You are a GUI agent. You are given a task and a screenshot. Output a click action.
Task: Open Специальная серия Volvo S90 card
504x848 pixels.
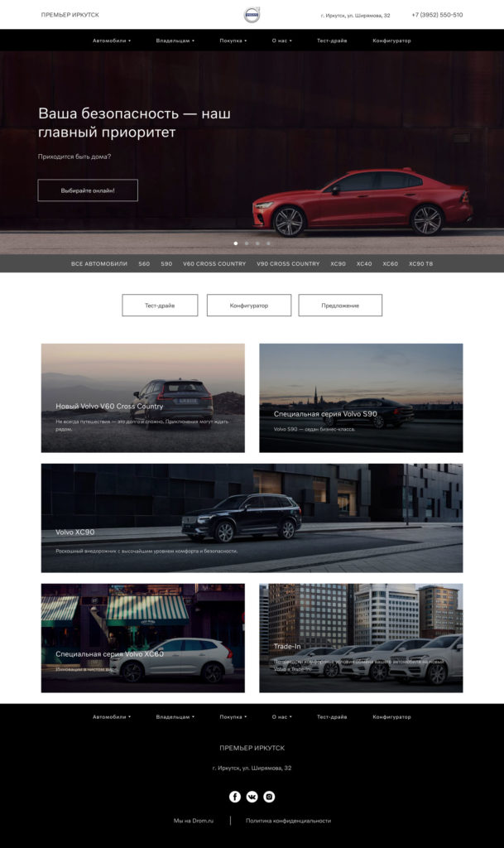pos(361,397)
